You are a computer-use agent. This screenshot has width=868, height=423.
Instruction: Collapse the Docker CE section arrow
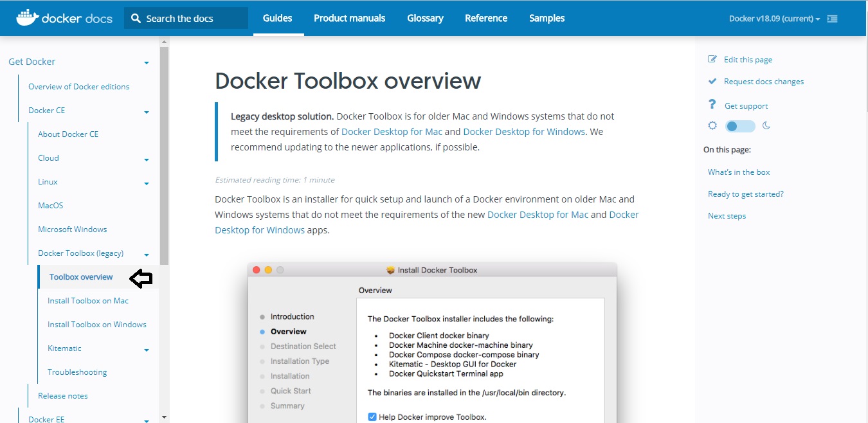[147, 112]
